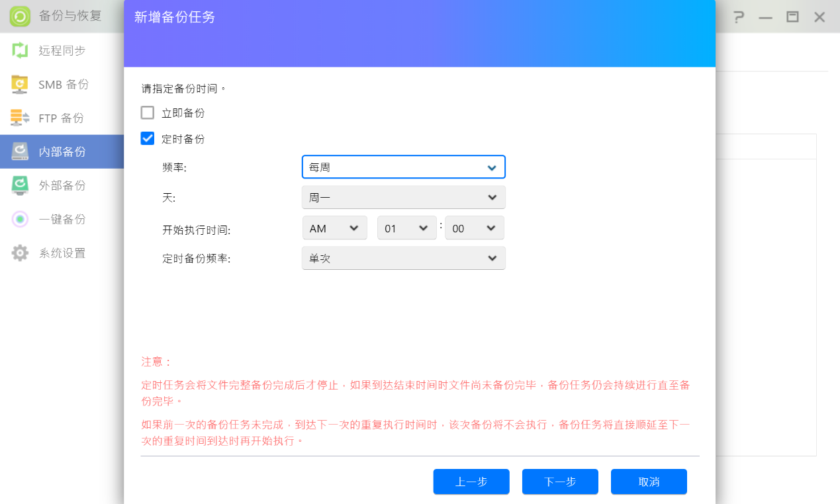
Task: Open the SMB 备份 folder icon
Action: (x=21, y=84)
